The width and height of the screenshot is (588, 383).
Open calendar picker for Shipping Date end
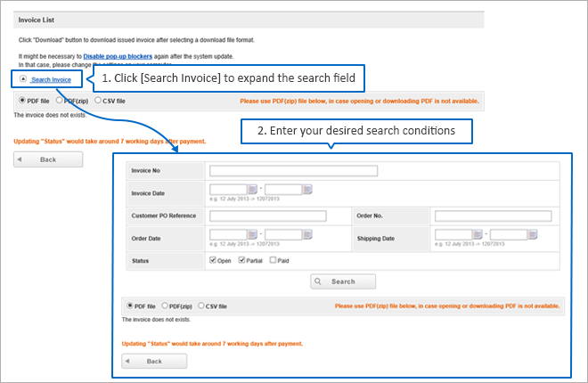(533, 234)
